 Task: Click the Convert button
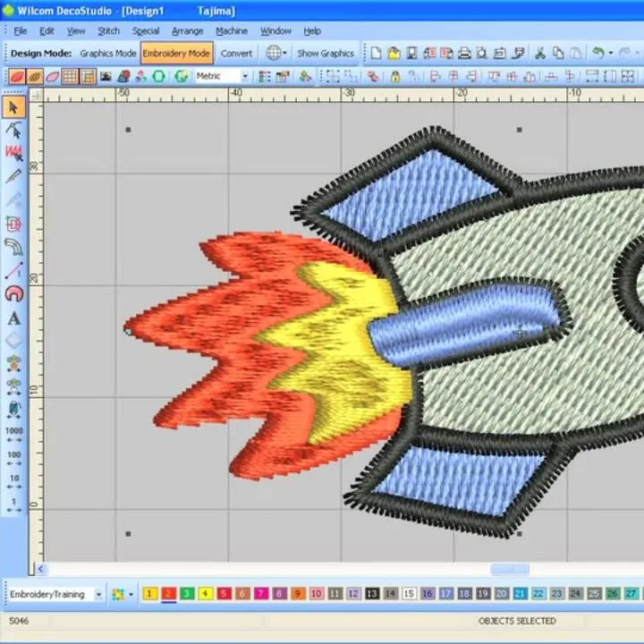tap(236, 54)
